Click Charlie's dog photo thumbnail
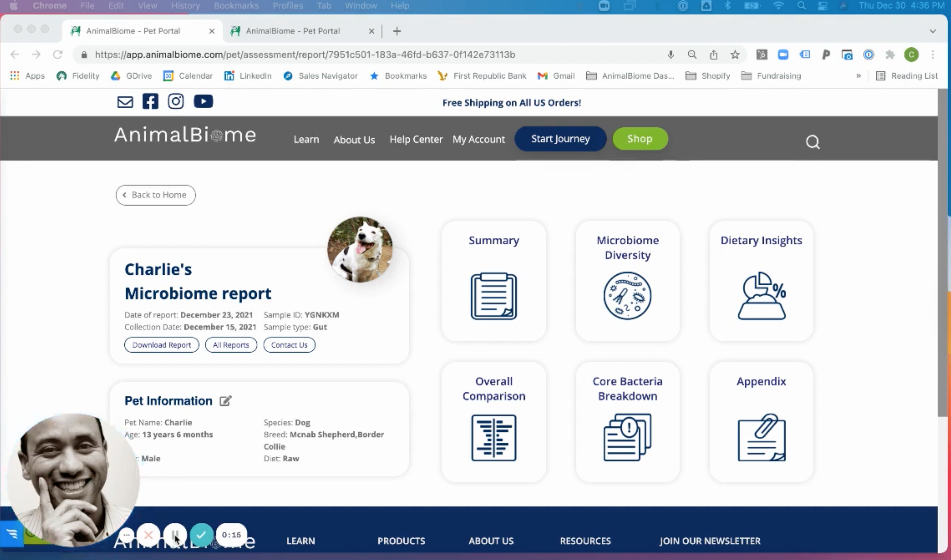The image size is (951, 560). pyautogui.click(x=360, y=250)
